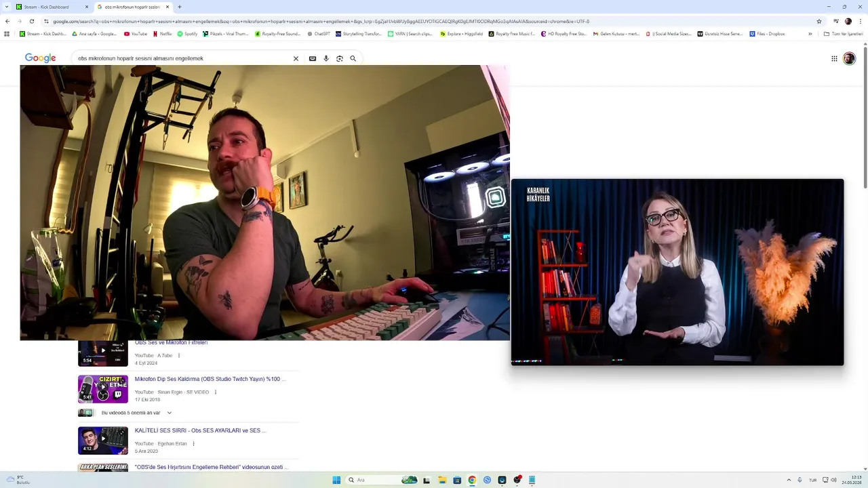This screenshot has width=868, height=488.
Task: Open the Spotify bookmark
Action: [188, 33]
